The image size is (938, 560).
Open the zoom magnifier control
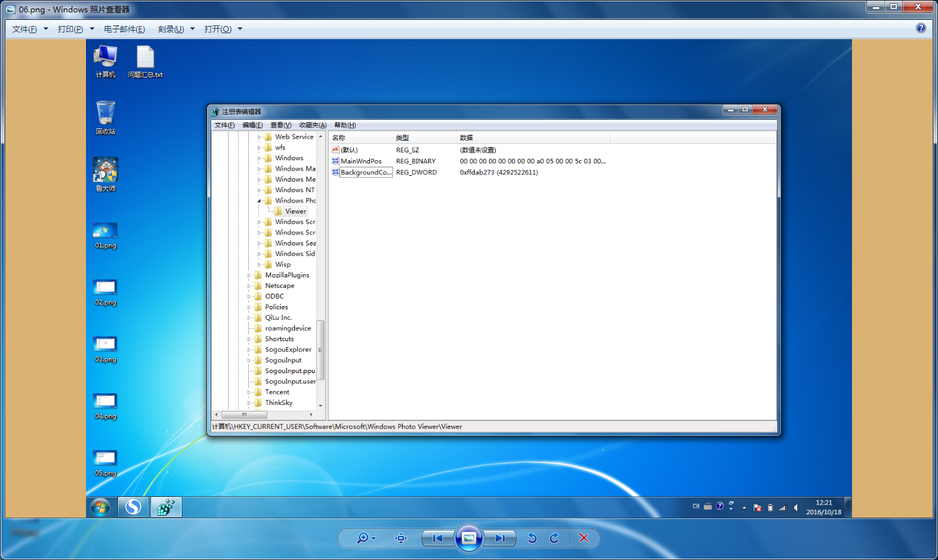[x=366, y=538]
